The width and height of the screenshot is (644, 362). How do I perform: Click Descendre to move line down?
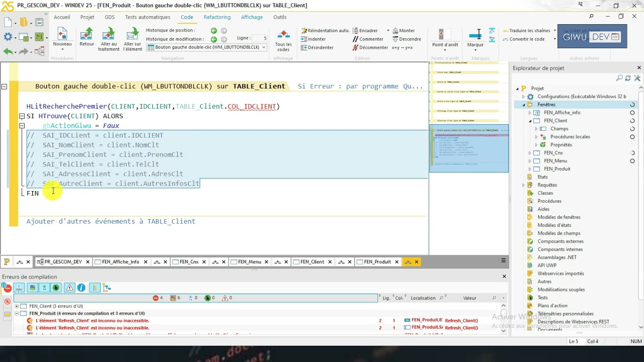407,39
